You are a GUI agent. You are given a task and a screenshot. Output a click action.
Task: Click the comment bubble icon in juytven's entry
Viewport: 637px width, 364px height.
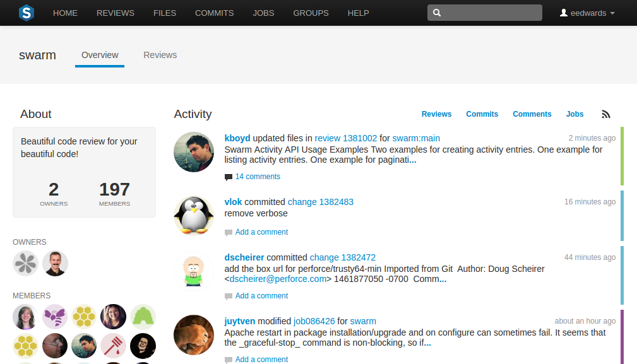[229, 360]
